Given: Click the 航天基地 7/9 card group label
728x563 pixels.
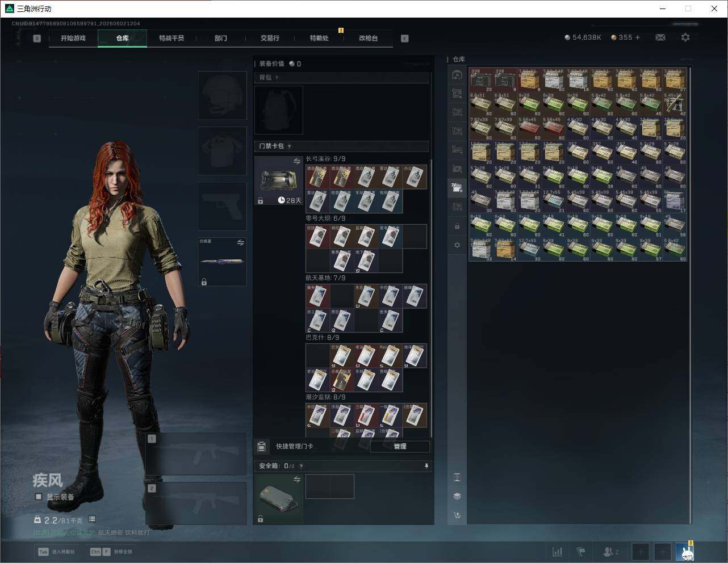Looking at the screenshot, I should [x=325, y=278].
